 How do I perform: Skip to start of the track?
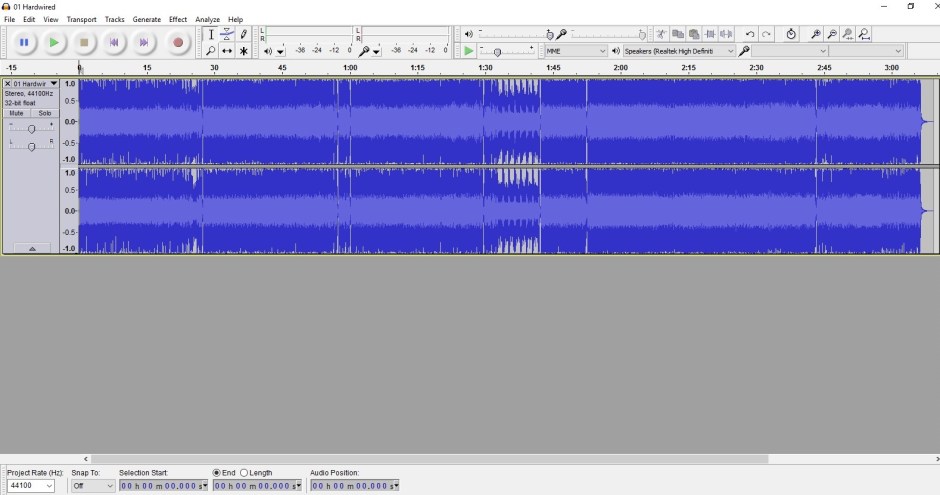click(x=114, y=43)
